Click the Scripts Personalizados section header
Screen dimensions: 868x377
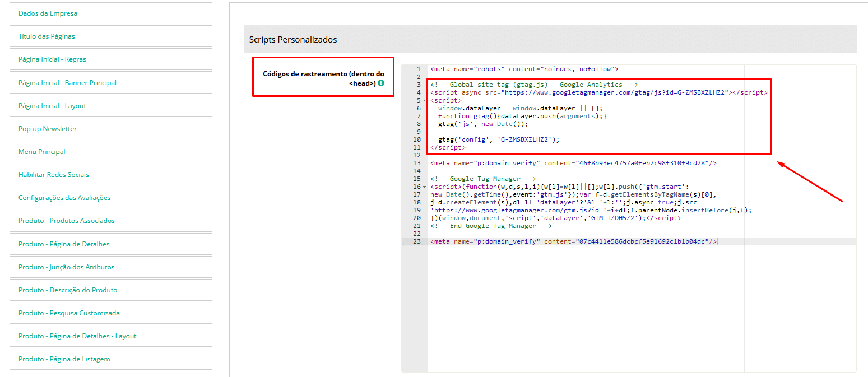tap(550, 40)
